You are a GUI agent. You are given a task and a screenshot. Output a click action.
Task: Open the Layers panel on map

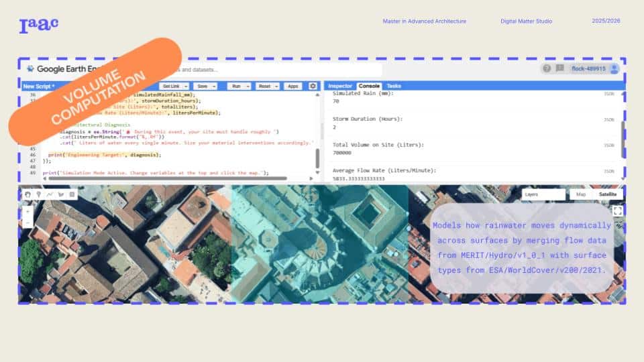pyautogui.click(x=543, y=194)
